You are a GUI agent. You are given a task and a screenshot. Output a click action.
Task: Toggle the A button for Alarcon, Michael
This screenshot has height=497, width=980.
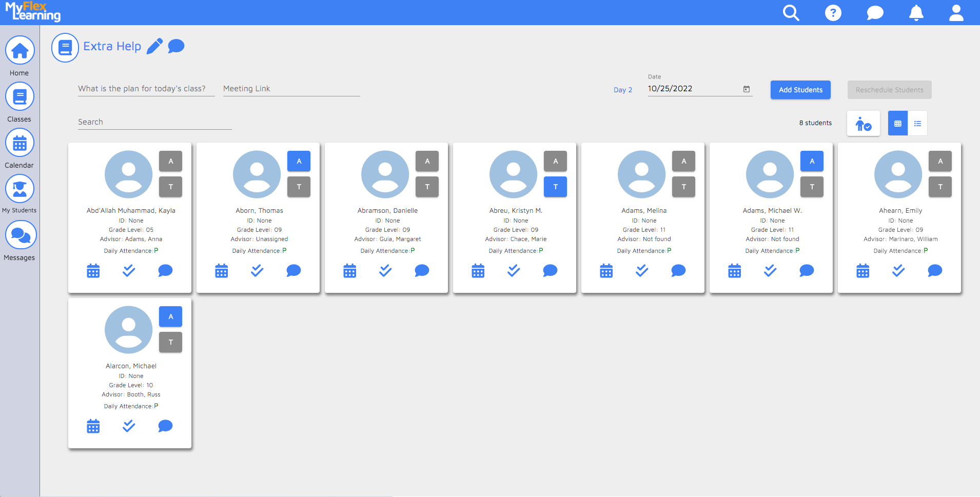pos(170,316)
